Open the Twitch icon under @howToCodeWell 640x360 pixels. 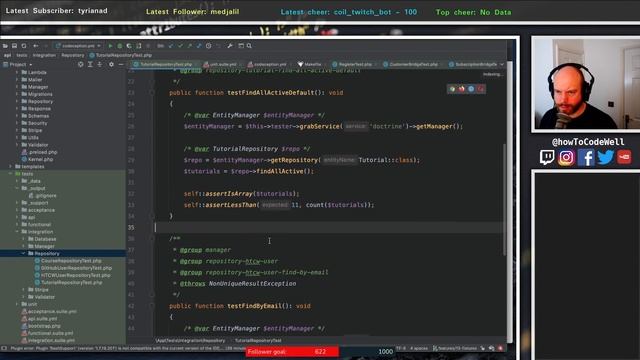pyautogui.click(x=547, y=157)
